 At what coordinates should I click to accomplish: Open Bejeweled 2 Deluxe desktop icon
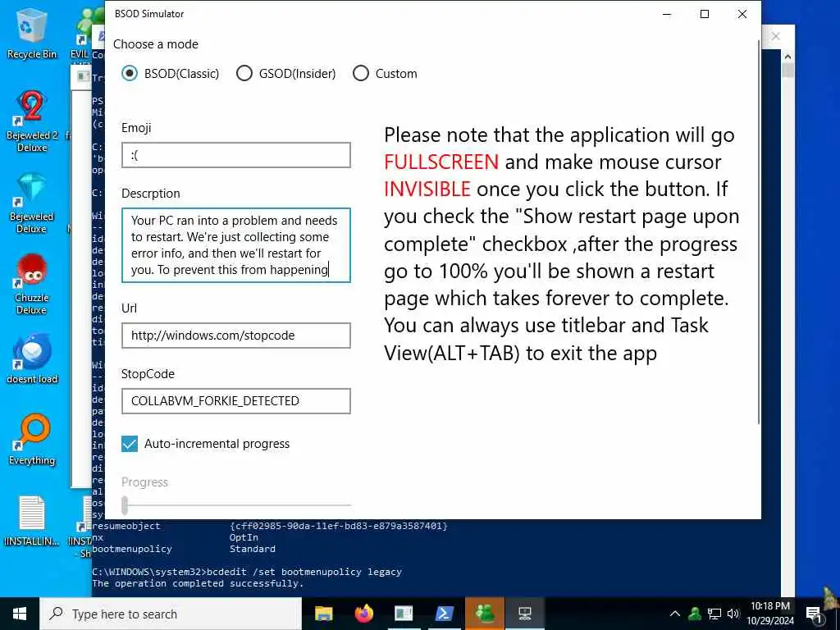[32, 121]
